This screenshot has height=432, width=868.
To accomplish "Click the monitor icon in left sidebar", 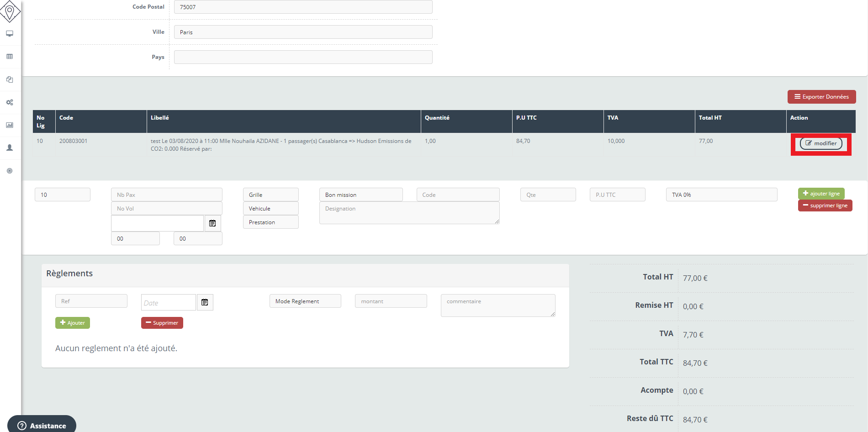I will 10,34.
